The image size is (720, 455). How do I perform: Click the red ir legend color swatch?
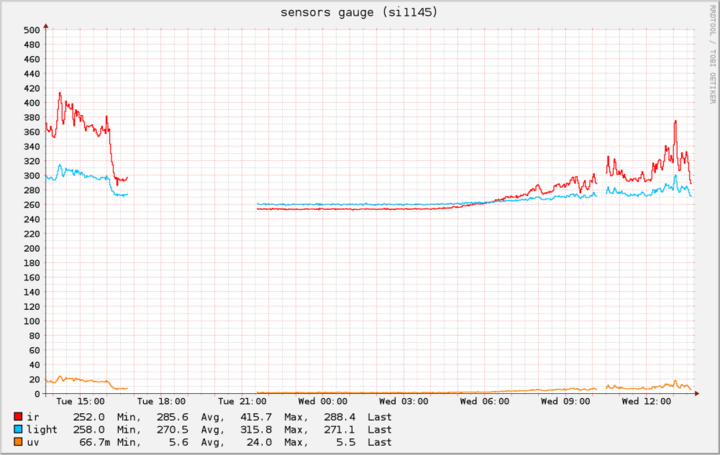coord(20,416)
